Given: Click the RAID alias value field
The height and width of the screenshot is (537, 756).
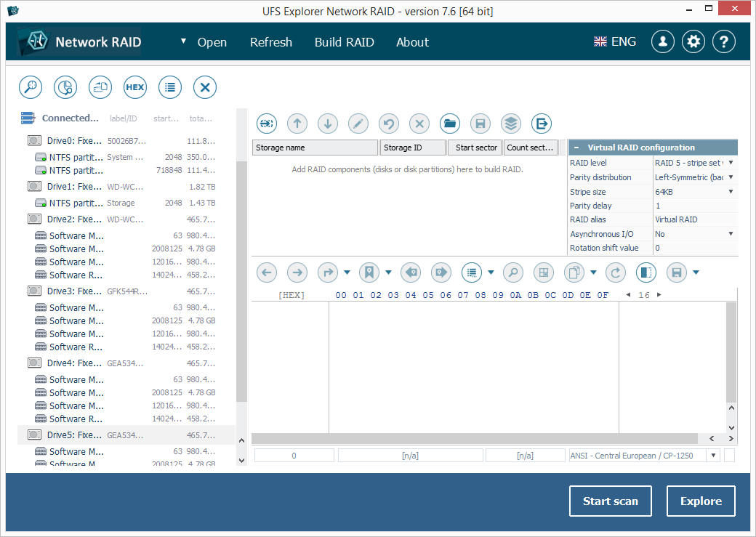Looking at the screenshot, I should click(695, 219).
